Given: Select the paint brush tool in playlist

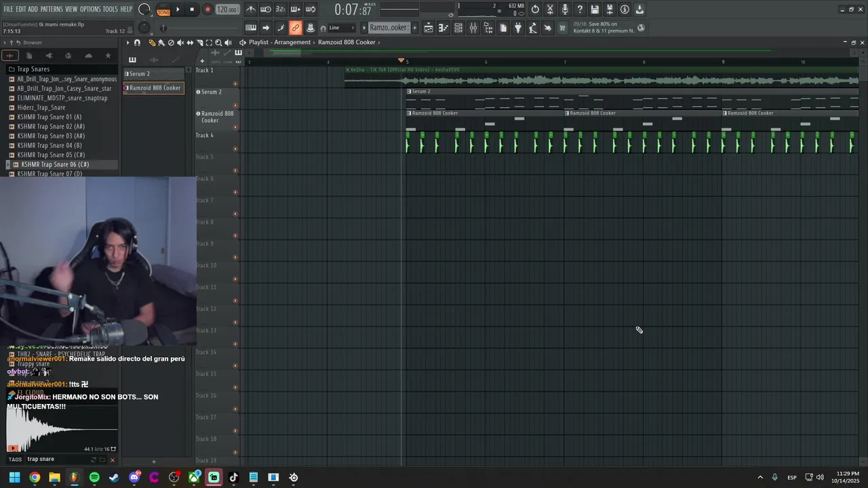Looking at the screenshot, I should click(161, 43).
